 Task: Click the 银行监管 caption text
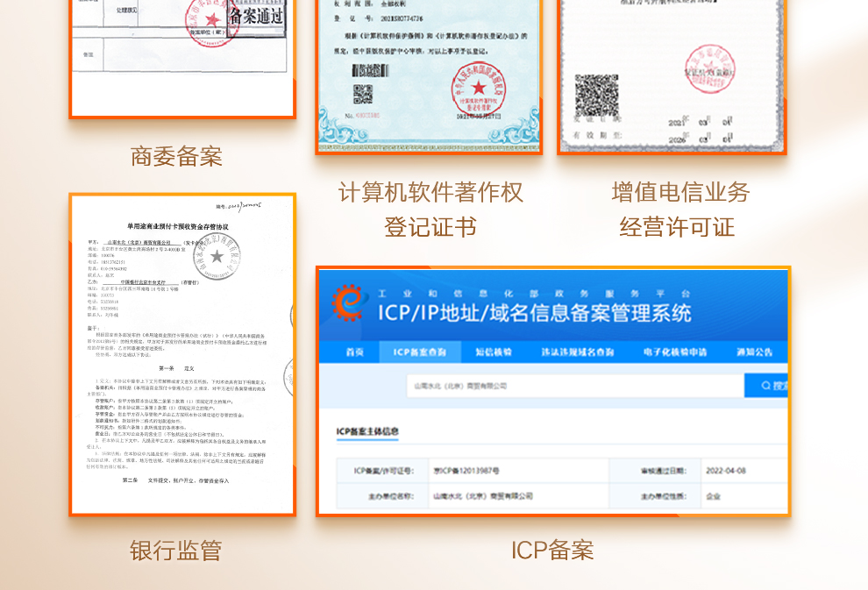coord(176,551)
